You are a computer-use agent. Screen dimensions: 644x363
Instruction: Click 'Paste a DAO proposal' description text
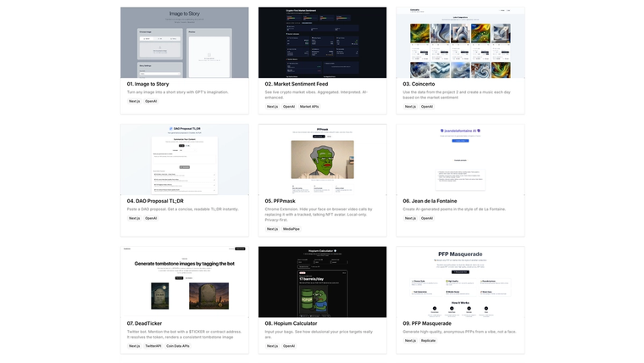(182, 209)
